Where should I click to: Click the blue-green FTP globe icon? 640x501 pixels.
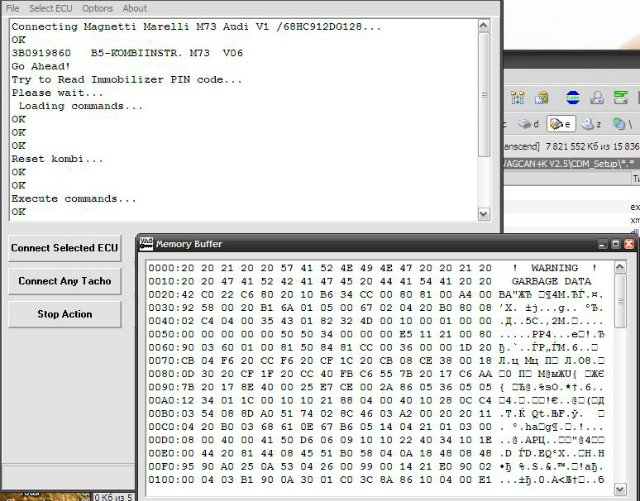coord(573,98)
